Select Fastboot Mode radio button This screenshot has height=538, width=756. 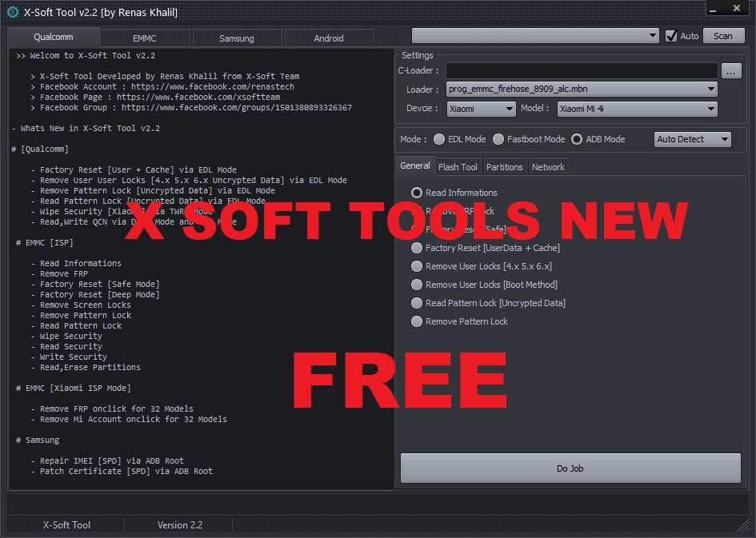point(498,139)
